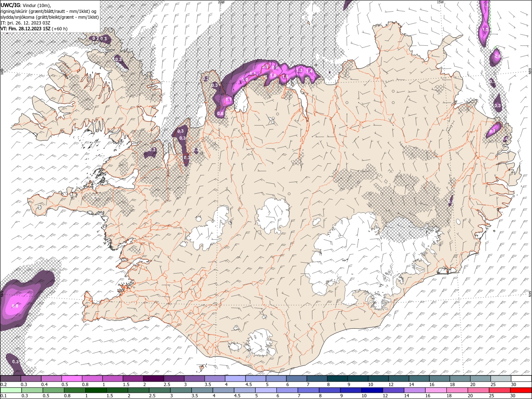
Task: Click the dark blue lower swatch labelled 10
Action: tap(372, 390)
